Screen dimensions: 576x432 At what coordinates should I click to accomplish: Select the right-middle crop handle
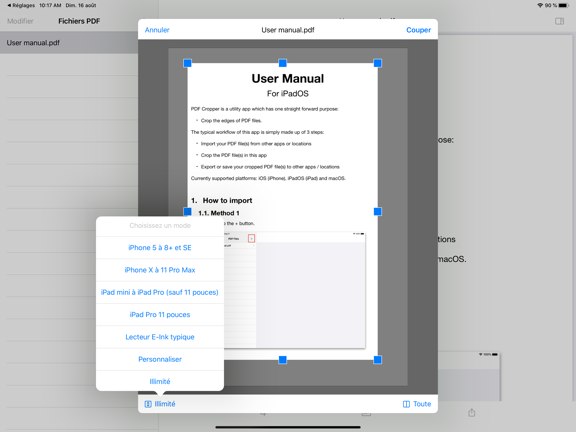click(378, 212)
